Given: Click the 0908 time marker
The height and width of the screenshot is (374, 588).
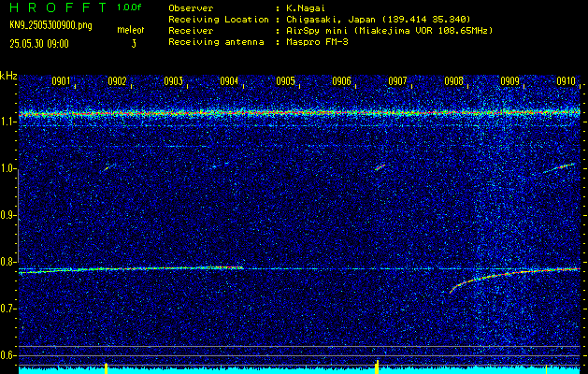Looking at the screenshot, I should (x=453, y=81).
